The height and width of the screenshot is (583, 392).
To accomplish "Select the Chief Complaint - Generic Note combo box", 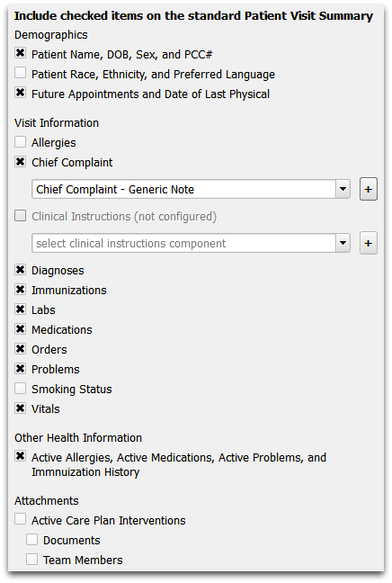I will point(191,189).
